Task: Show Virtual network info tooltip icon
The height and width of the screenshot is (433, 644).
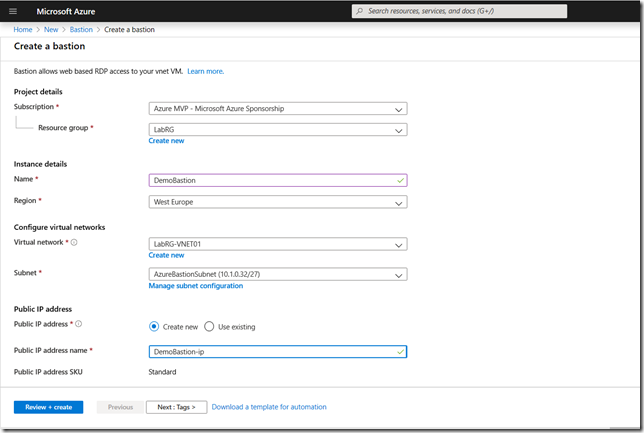Action: coord(74,242)
